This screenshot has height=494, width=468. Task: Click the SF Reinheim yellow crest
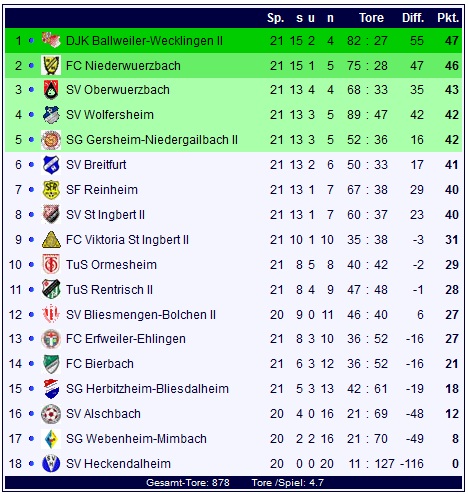[51, 190]
